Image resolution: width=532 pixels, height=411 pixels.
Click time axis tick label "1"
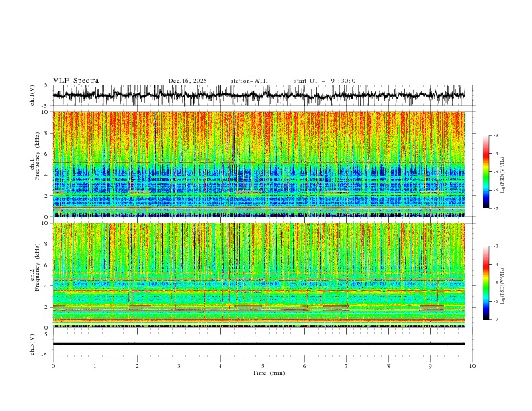click(x=95, y=366)
